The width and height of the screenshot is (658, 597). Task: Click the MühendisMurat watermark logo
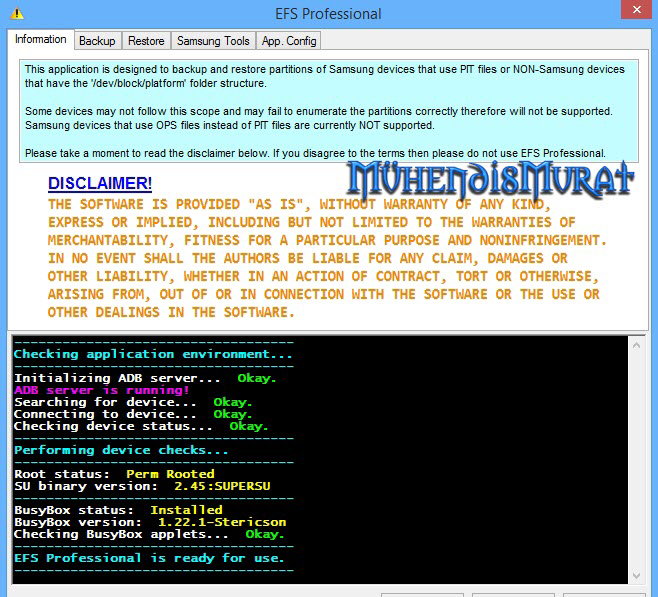click(490, 177)
